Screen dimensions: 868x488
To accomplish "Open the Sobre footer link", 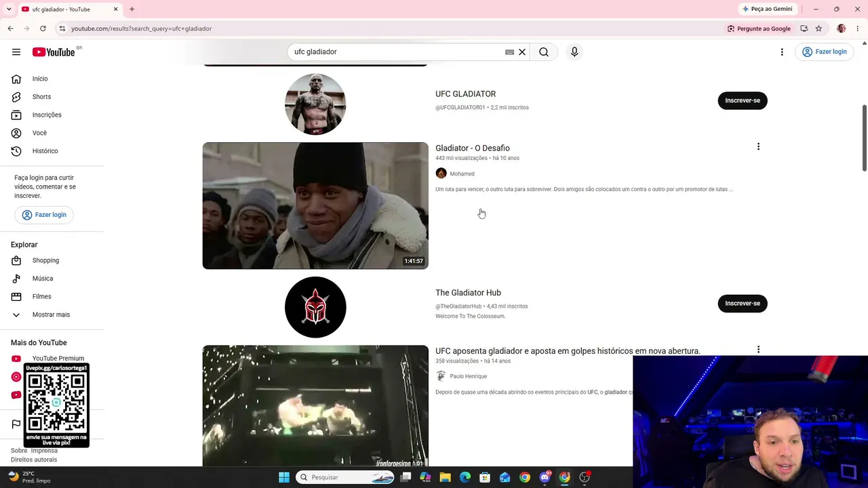I will coord(19,451).
